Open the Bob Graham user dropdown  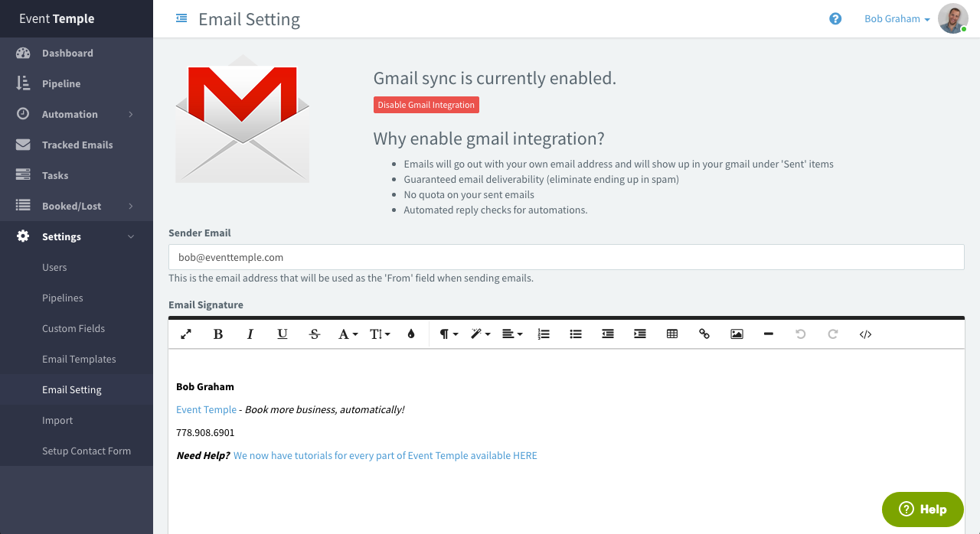[897, 19]
